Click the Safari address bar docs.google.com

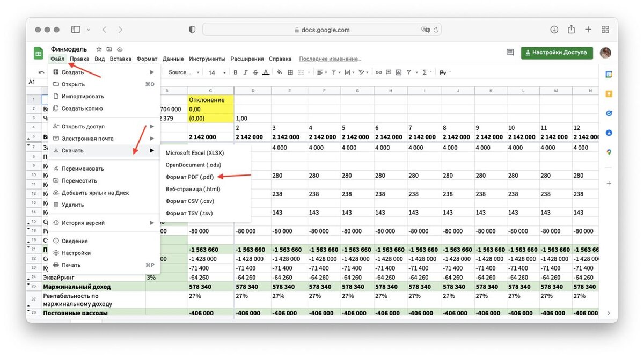[x=322, y=30]
